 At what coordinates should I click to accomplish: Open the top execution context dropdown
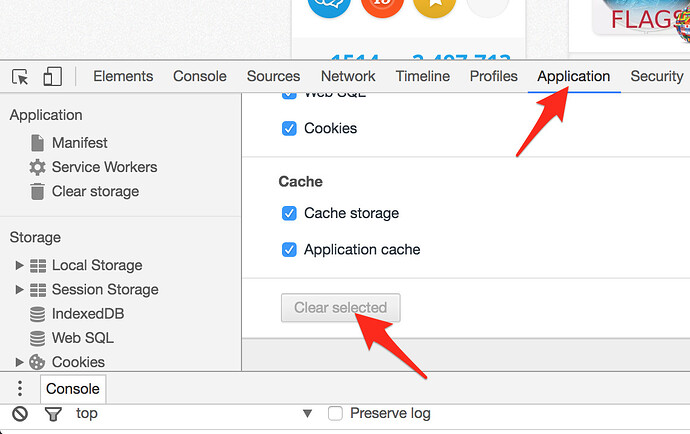pos(194,413)
